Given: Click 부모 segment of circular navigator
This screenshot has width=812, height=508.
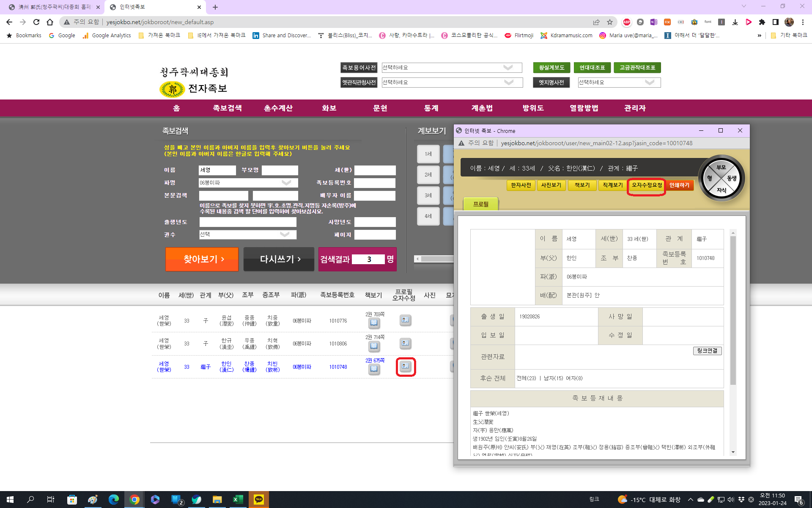Looking at the screenshot, I should (x=721, y=168).
